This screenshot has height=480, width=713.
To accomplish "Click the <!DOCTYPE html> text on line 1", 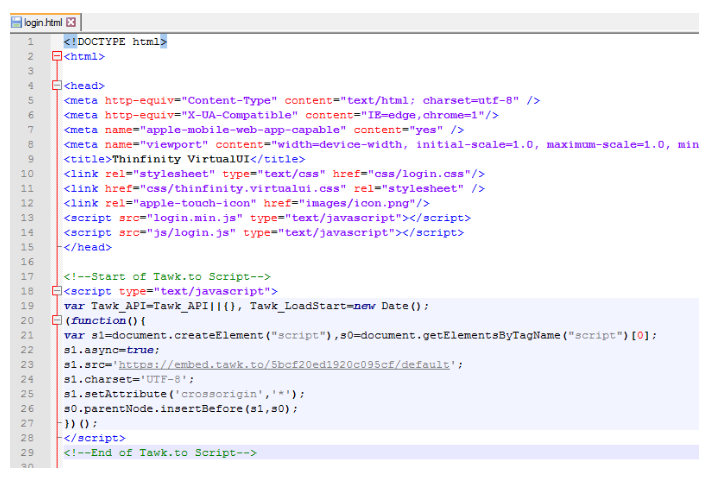I will (115, 42).
